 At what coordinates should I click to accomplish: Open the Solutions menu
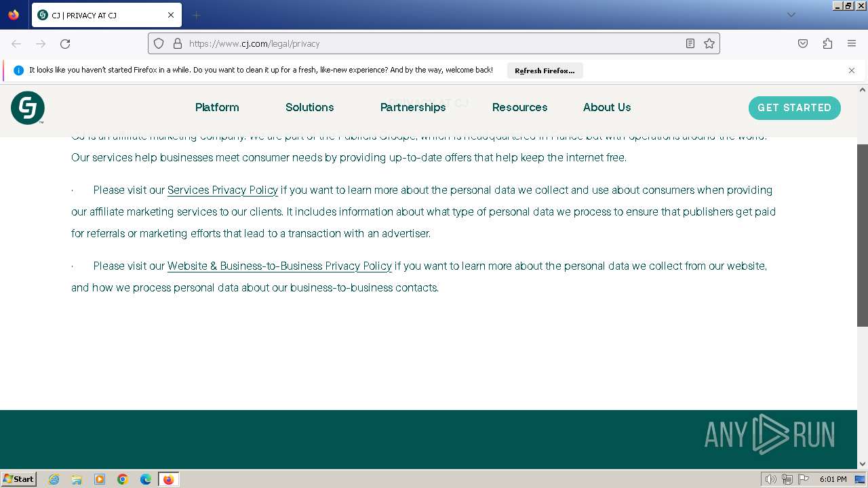pyautogui.click(x=309, y=107)
